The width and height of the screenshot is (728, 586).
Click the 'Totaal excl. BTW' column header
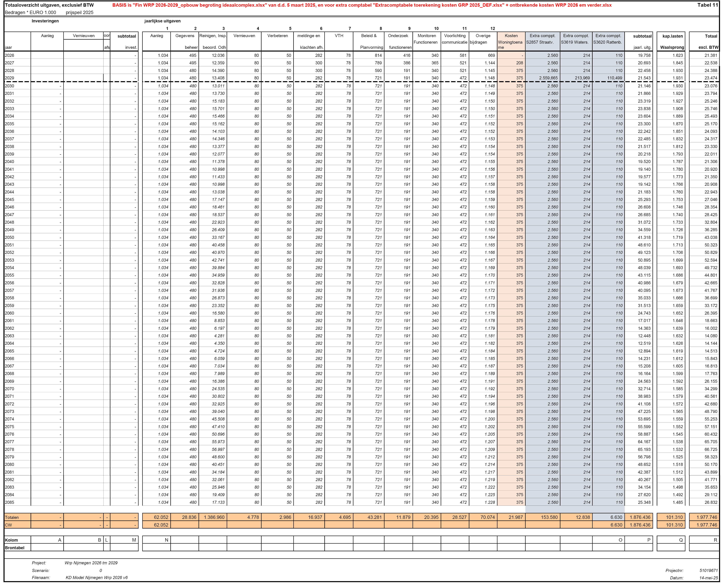(x=708, y=42)
